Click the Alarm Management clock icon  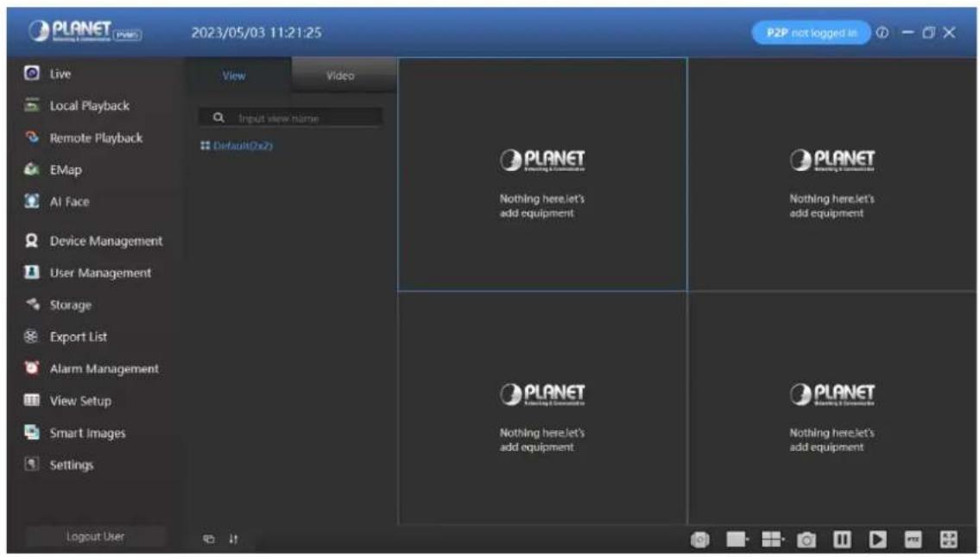tap(32, 368)
